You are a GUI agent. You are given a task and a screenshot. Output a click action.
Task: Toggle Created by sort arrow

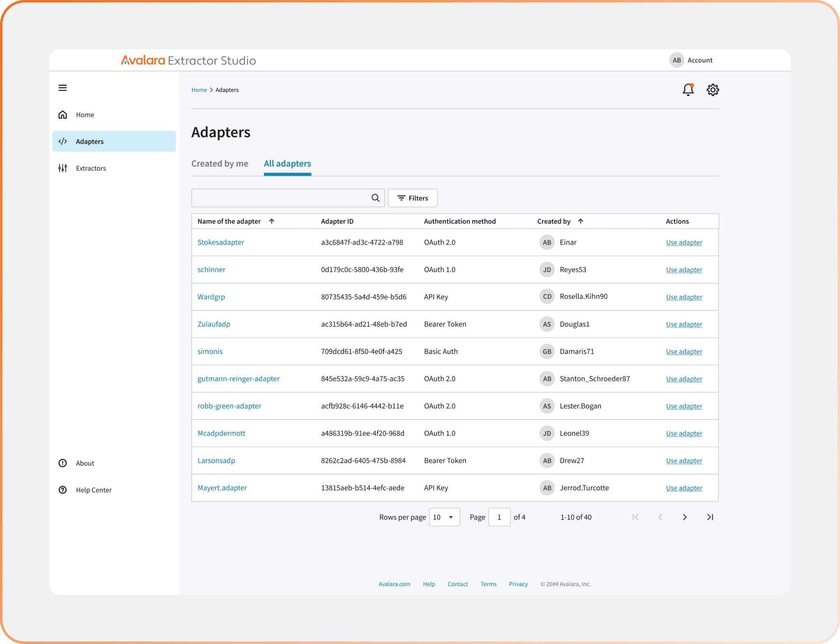[x=581, y=221]
